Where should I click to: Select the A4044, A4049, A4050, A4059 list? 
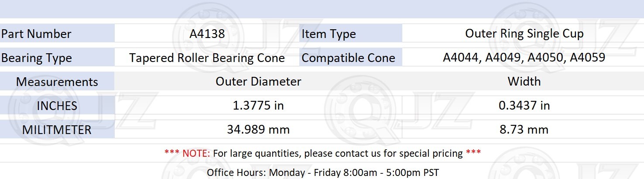click(x=524, y=58)
